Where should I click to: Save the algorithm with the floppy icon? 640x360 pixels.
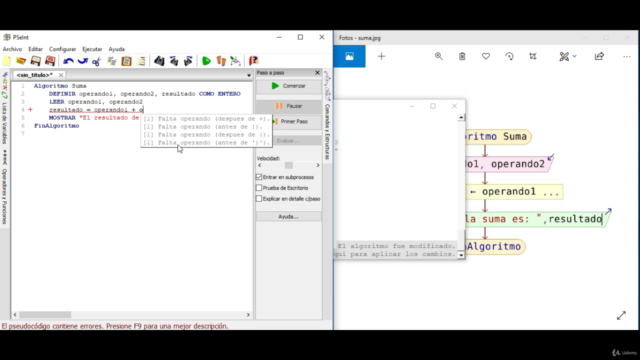pyautogui.click(x=36, y=61)
